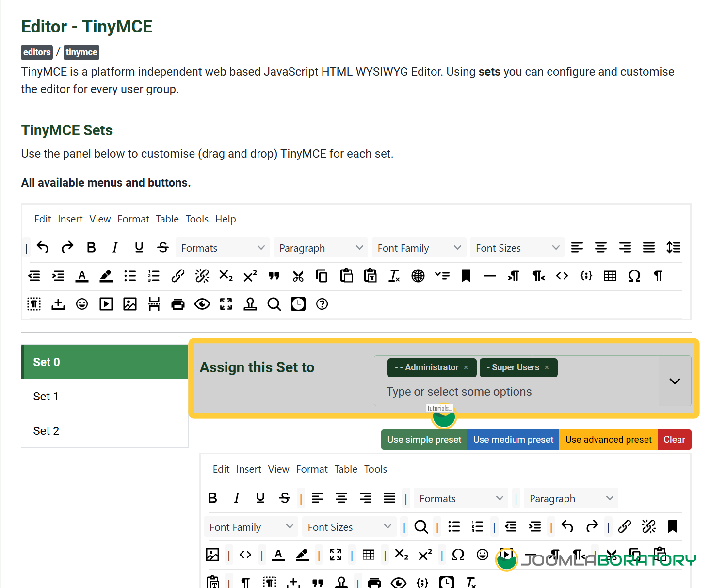Click Line height icon in available buttons panel
This screenshot has height=588, width=710.
tap(673, 248)
